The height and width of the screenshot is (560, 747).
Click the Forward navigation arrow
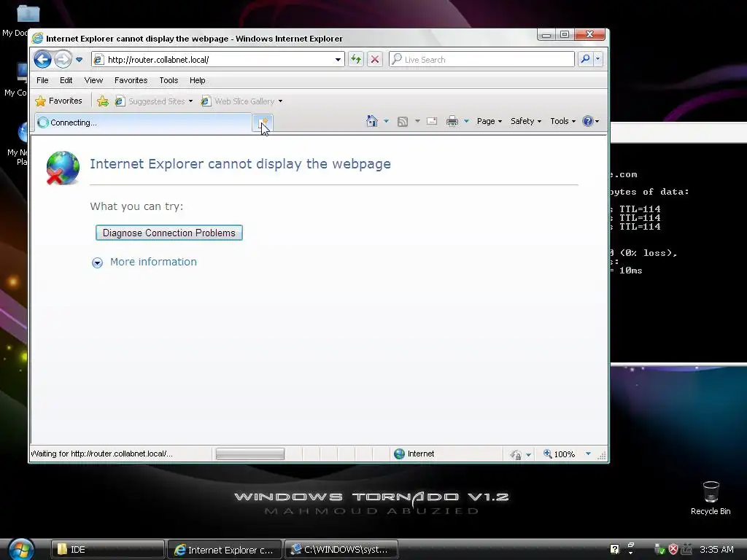click(63, 60)
